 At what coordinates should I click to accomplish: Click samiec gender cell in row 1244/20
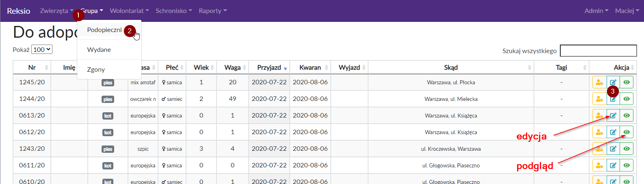[x=172, y=99]
